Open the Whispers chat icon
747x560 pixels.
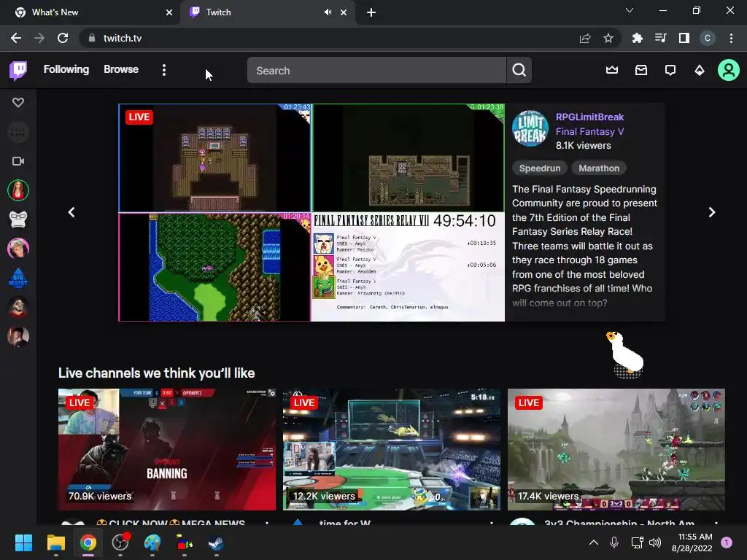tap(670, 71)
